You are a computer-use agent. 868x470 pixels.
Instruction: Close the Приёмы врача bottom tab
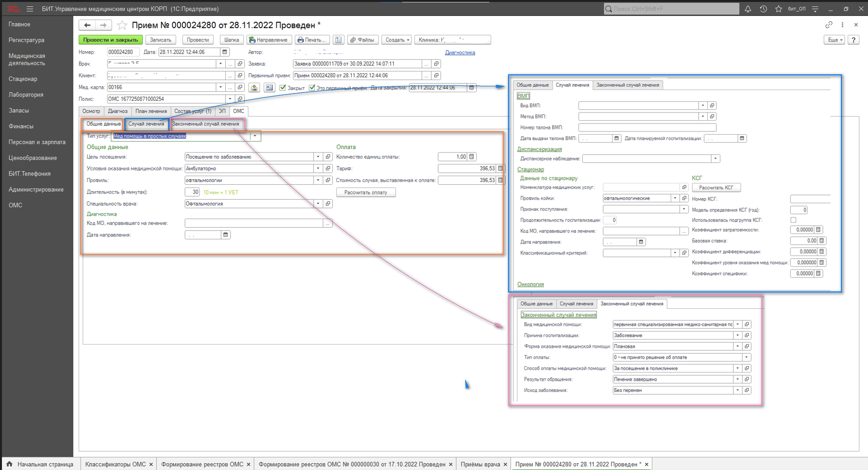pyautogui.click(x=505, y=464)
